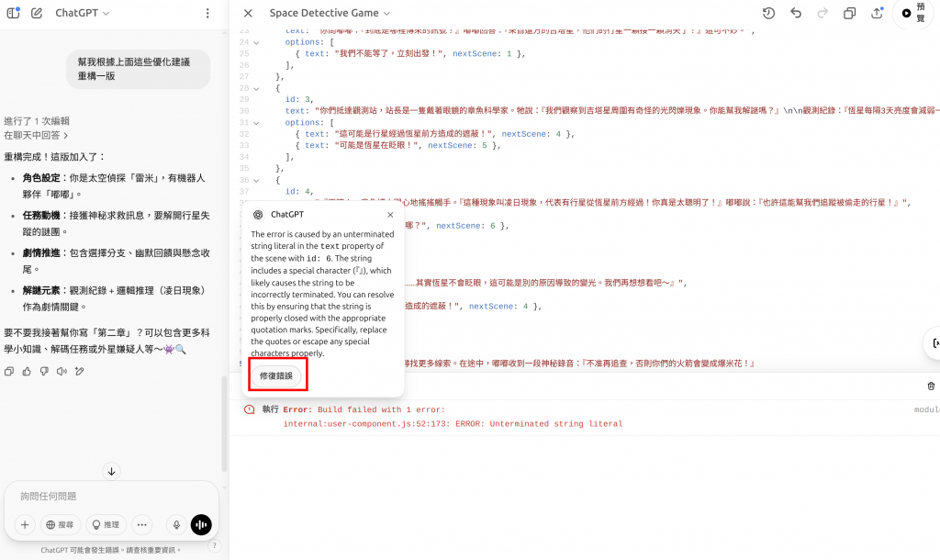Close the ChatGPT error explanation popup
Image resolution: width=940 pixels, height=560 pixels.
(x=390, y=215)
